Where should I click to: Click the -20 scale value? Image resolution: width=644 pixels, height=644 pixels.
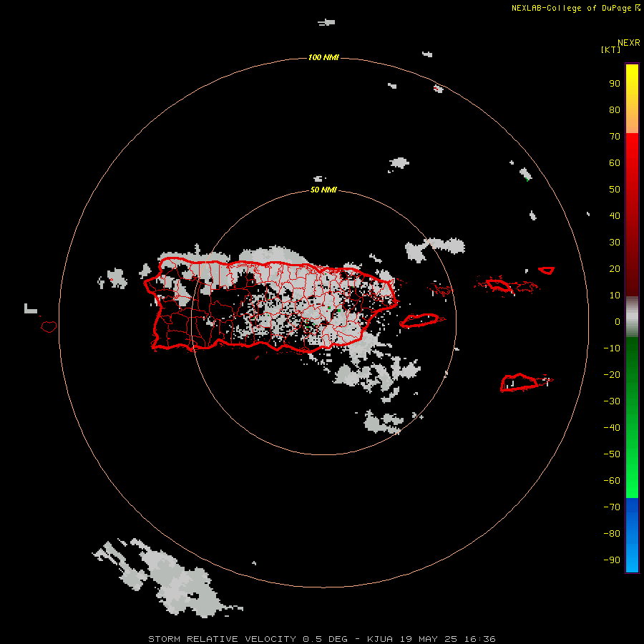612,374
